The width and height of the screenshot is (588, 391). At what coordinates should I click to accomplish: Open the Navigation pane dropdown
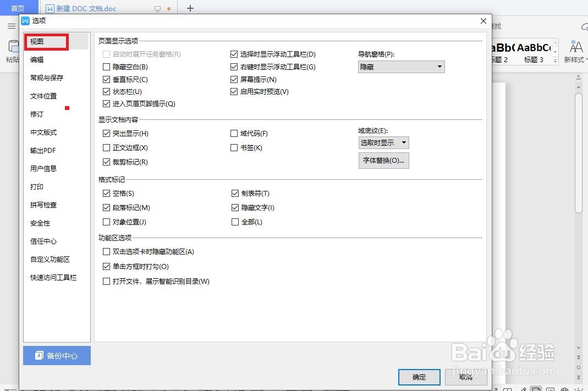click(x=401, y=67)
